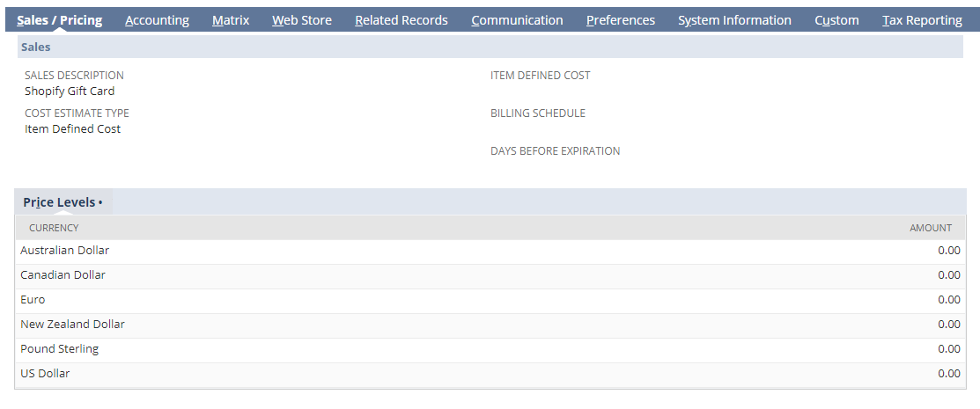Collapse the Sales section header
This screenshot has height=409, width=980.
(x=36, y=47)
